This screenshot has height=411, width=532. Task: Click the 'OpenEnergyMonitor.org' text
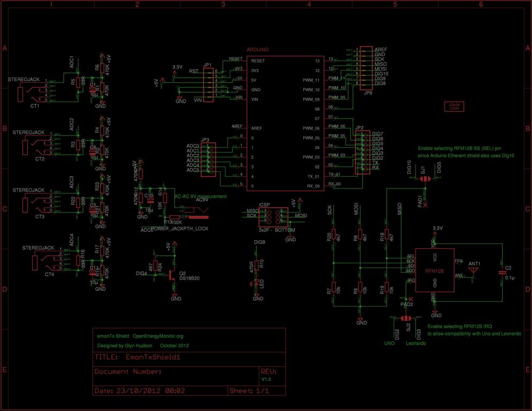158,336
